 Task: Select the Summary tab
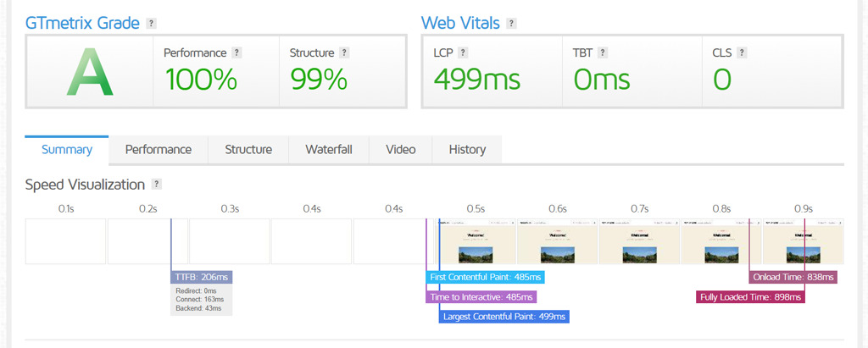tap(67, 150)
